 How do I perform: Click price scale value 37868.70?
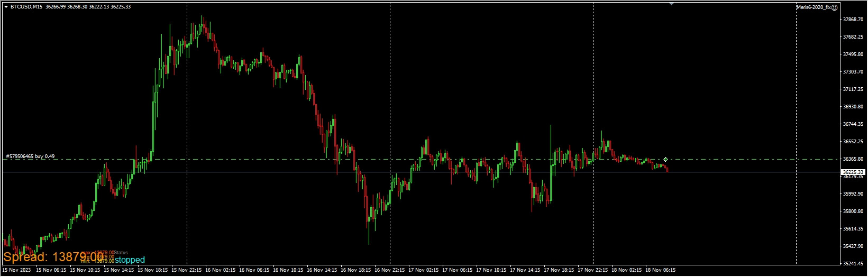854,20
